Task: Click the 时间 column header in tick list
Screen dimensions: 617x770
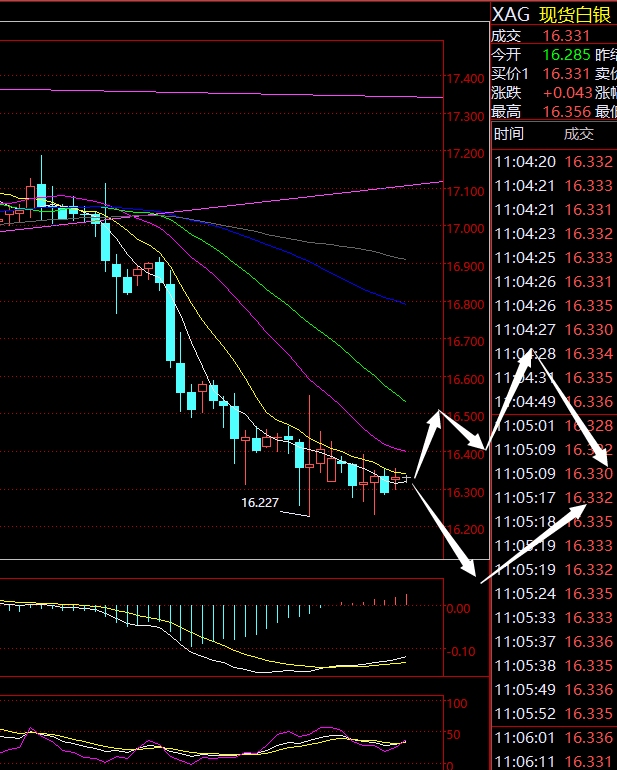Action: [508, 134]
